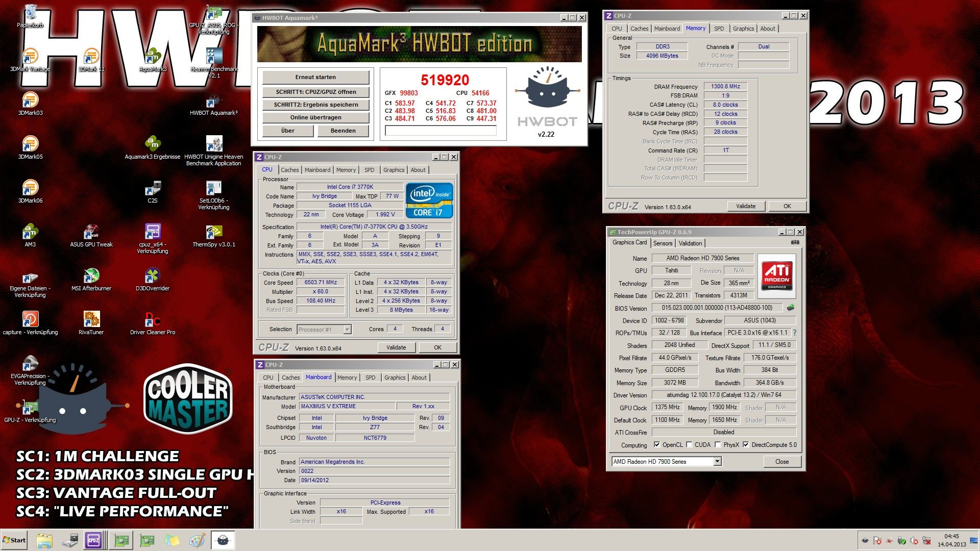
Task: Toggle the CUDA checkbox in GPU-Z
Action: click(x=689, y=444)
